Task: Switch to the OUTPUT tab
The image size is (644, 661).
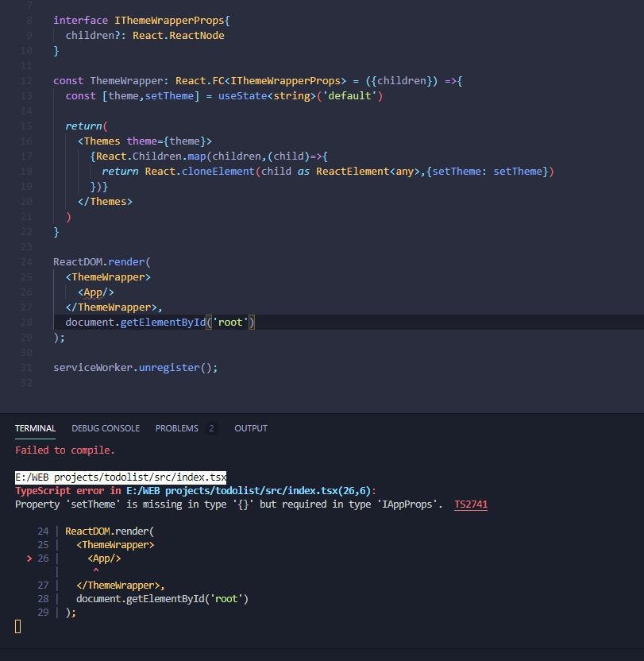Action: [x=251, y=428]
